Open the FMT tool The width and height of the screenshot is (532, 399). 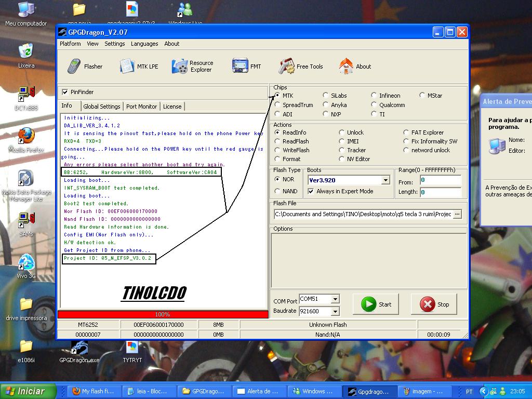(x=246, y=66)
